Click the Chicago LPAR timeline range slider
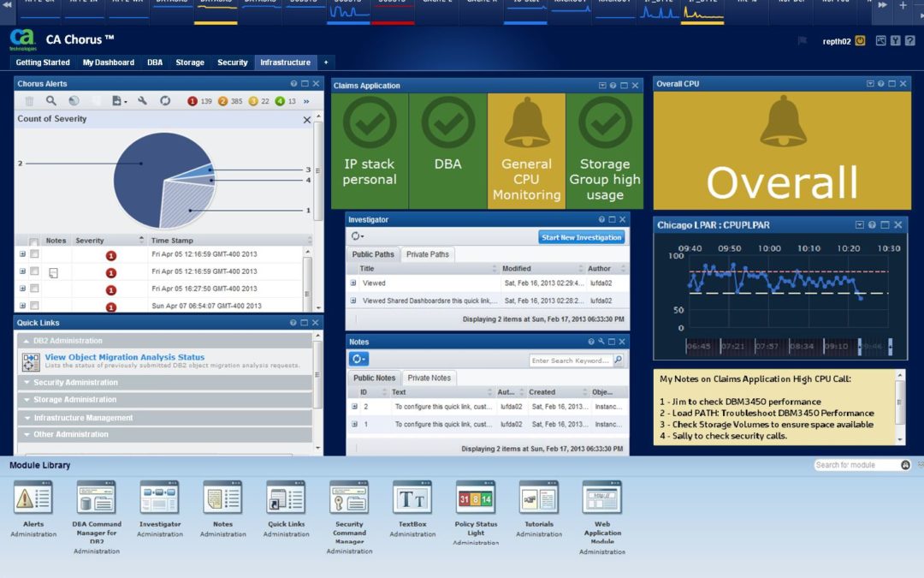924x578 pixels. tap(874, 346)
